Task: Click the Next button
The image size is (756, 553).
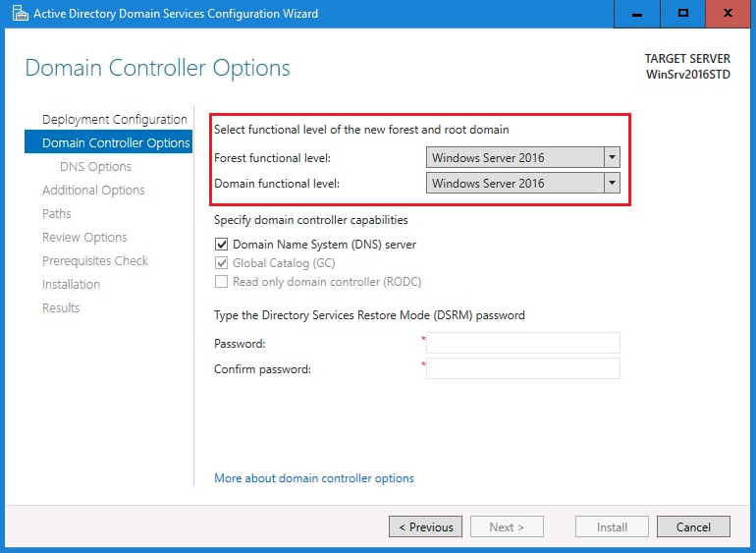Action: 506,527
